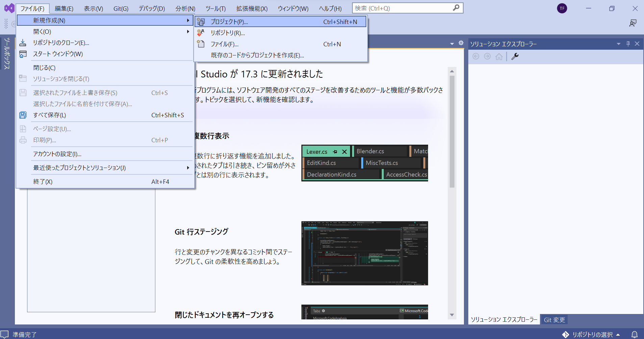Click the vertical scrollbar thumb of the page
Screen dimensions: 644x339
pos(452,131)
